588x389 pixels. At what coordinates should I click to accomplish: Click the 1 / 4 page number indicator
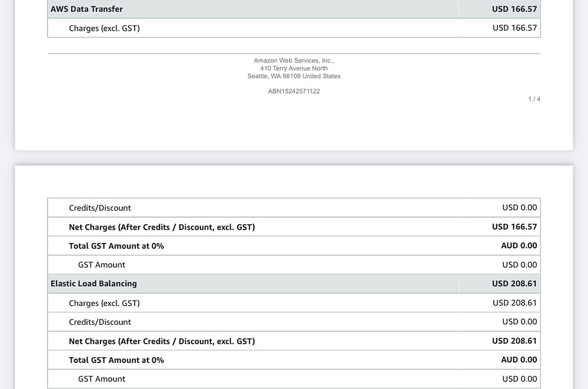pos(534,99)
